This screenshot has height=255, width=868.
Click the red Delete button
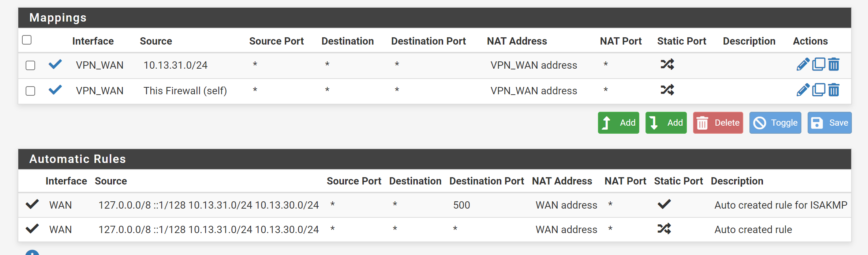(x=718, y=123)
